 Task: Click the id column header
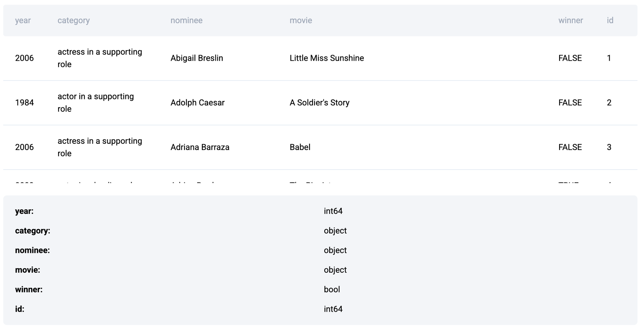click(x=610, y=20)
